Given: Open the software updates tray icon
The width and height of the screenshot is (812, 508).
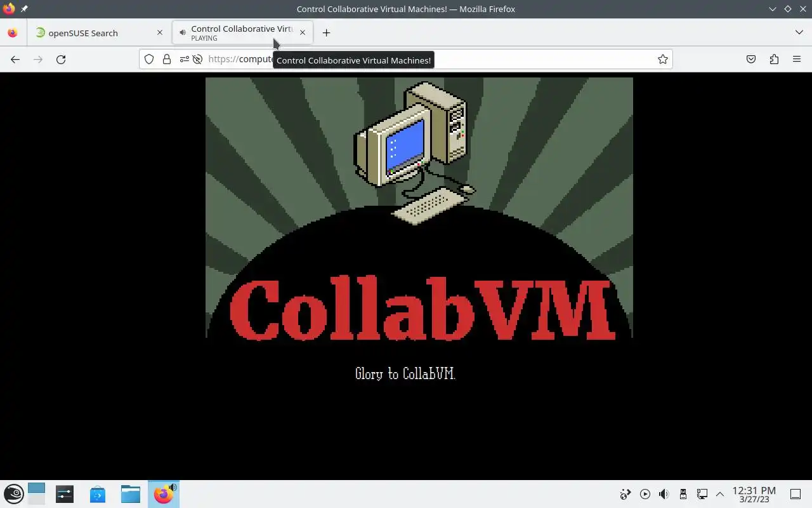Looking at the screenshot, I should (625, 494).
